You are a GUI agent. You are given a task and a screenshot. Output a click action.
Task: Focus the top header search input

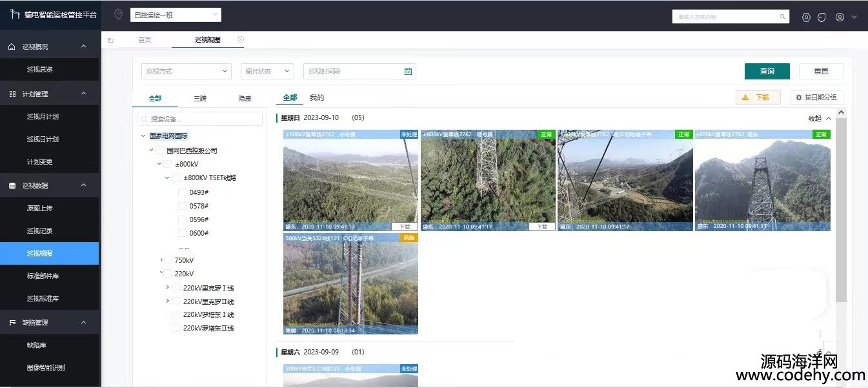pyautogui.click(x=731, y=17)
